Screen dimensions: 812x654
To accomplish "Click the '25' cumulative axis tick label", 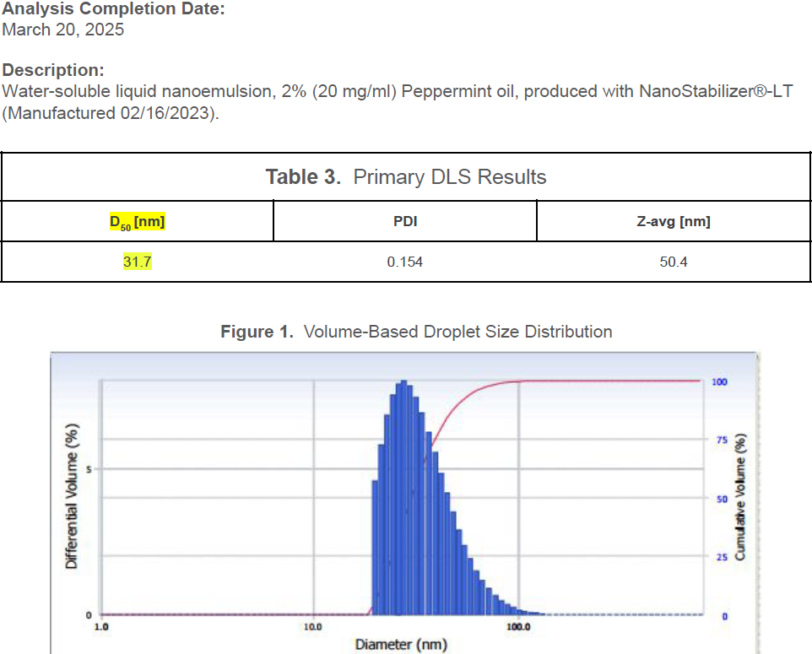I will point(722,557).
